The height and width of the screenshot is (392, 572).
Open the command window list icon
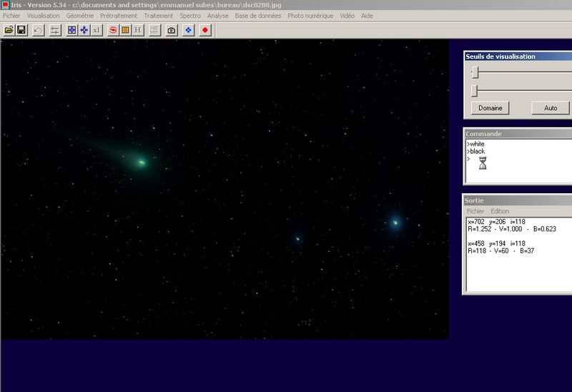pos(154,30)
